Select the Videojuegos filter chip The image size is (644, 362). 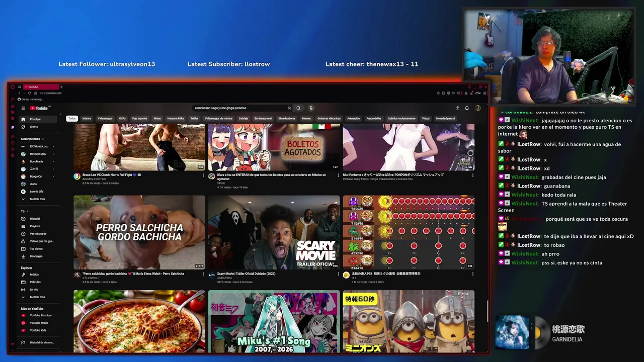click(x=105, y=119)
